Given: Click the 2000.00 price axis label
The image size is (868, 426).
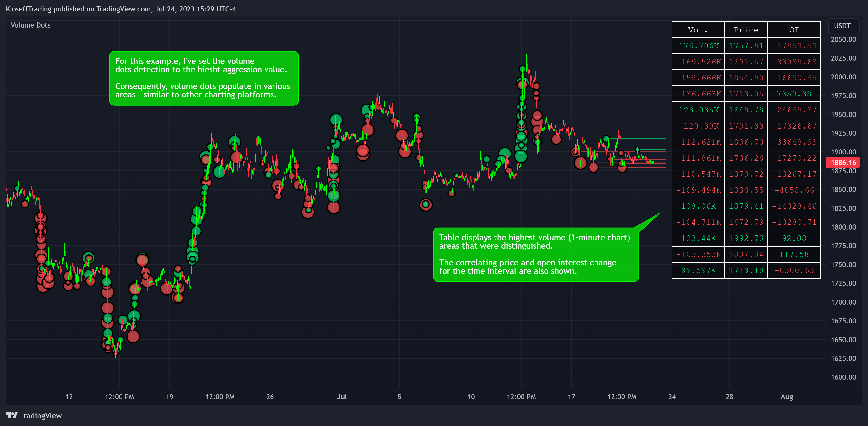Looking at the screenshot, I should point(843,77).
